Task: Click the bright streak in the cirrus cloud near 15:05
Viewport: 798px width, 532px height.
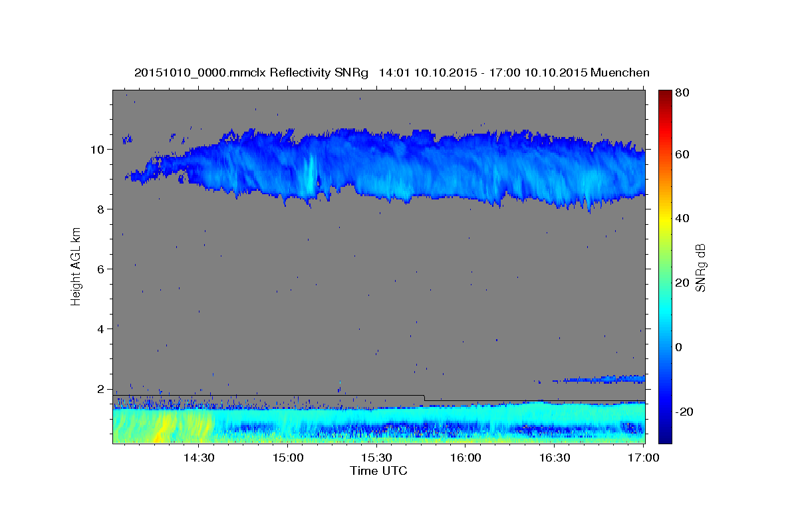Action: [x=310, y=174]
